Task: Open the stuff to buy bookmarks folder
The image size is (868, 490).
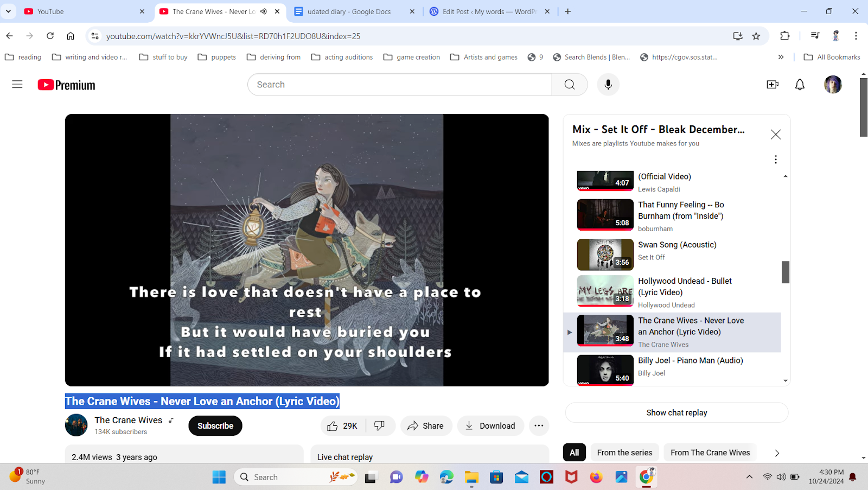Action: pyautogui.click(x=163, y=57)
